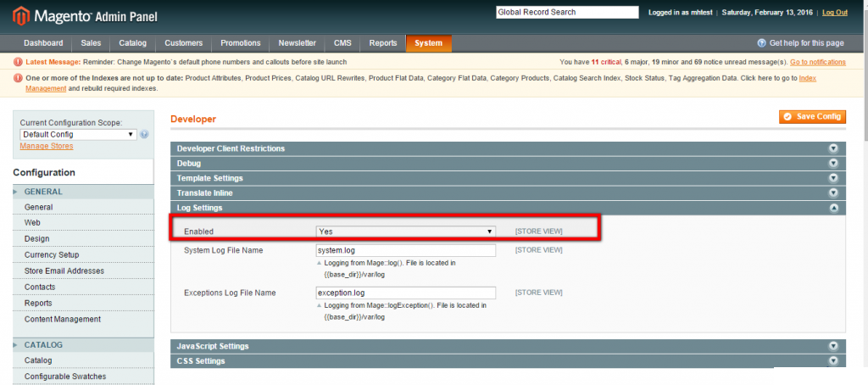This screenshot has width=868, height=385.
Task: Open the Sales menu
Action: [91, 43]
